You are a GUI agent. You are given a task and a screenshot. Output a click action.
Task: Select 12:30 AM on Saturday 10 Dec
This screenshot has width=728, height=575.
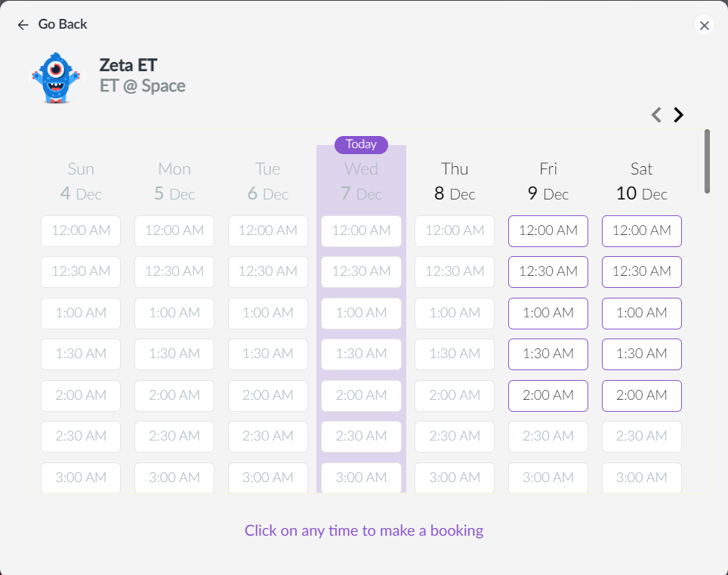click(x=642, y=272)
